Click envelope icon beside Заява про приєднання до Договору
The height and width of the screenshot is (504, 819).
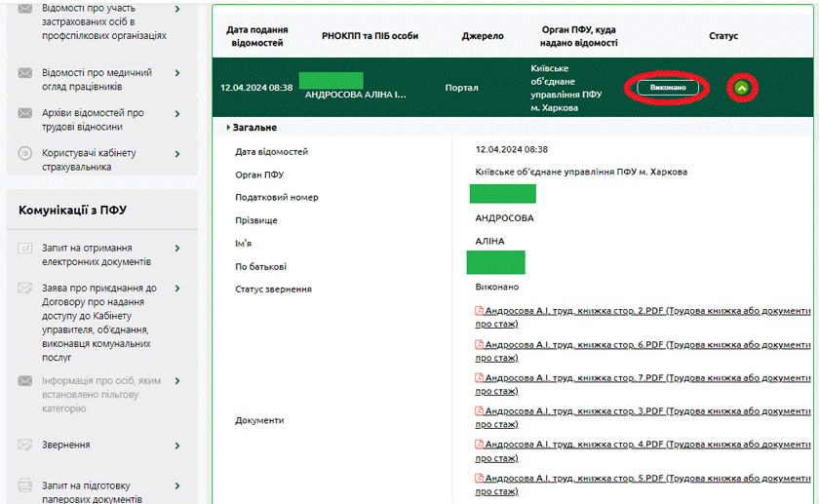[24, 289]
